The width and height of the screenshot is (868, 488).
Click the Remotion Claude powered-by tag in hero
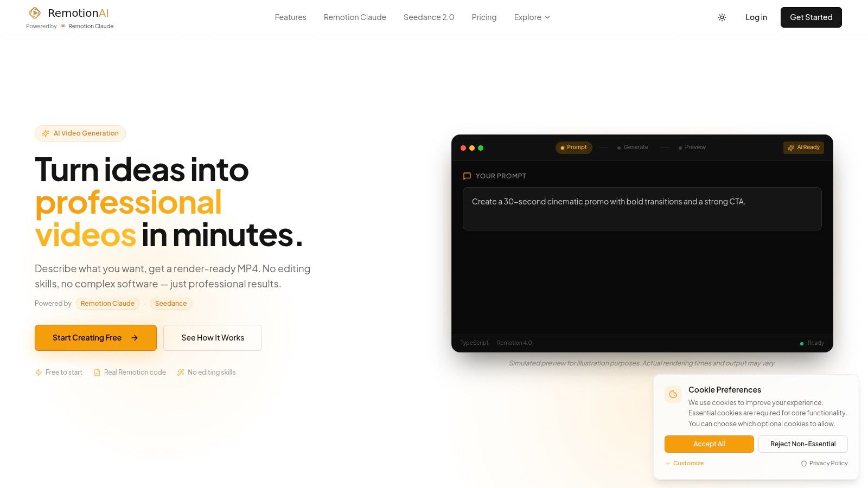click(x=107, y=304)
